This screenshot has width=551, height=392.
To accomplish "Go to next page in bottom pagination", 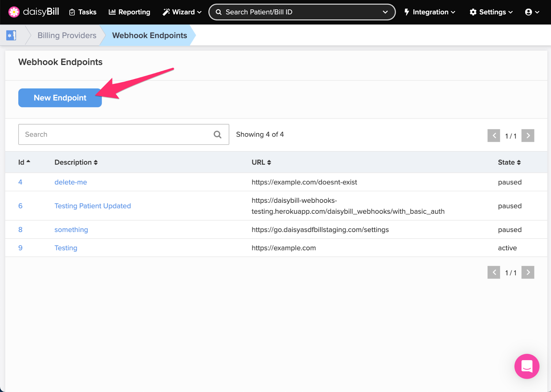I will coord(528,272).
